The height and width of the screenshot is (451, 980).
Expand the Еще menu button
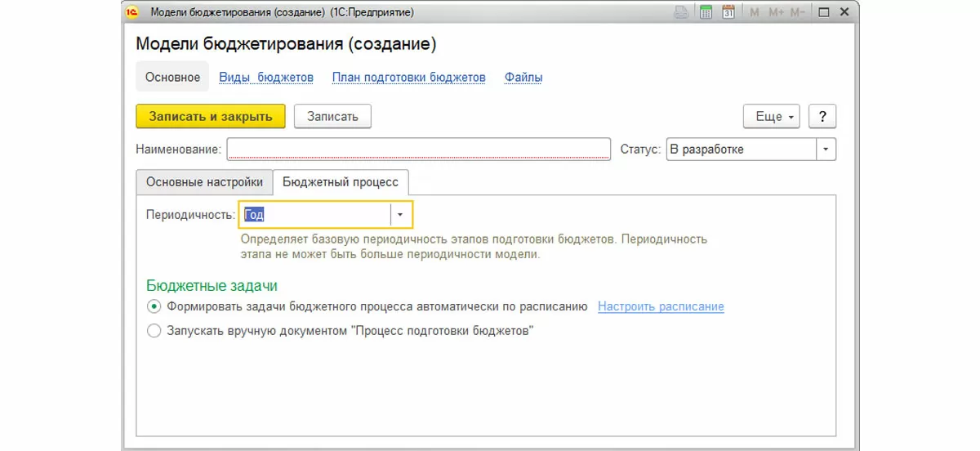pyautogui.click(x=772, y=117)
